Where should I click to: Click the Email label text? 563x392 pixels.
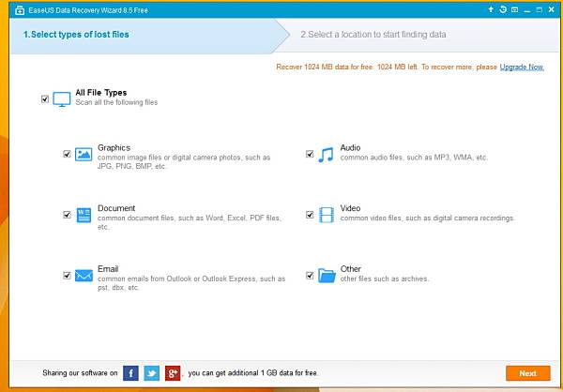pyautogui.click(x=108, y=269)
